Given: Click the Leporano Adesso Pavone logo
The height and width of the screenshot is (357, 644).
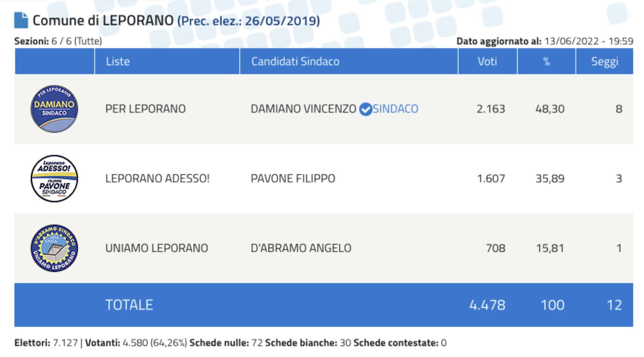Looking at the screenshot, I should (x=54, y=178).
